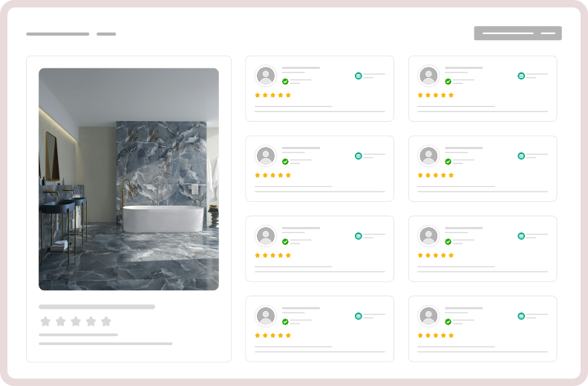Click the verified checkmark in the third right-column review
Screen dimensions: 588x386
448,241
